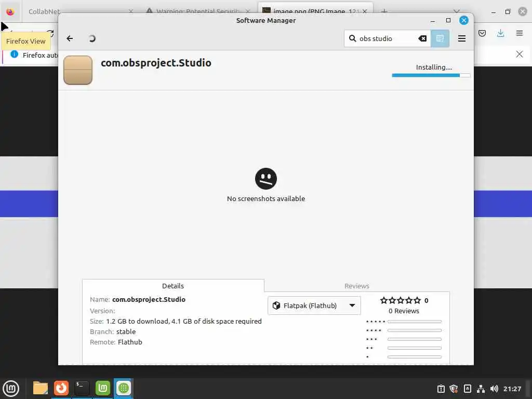Click the installing progress bar
The height and width of the screenshot is (399, 532).
(x=431, y=75)
